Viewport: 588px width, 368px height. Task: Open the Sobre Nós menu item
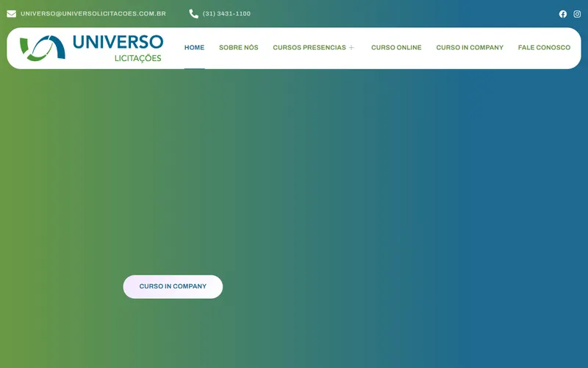(238, 48)
